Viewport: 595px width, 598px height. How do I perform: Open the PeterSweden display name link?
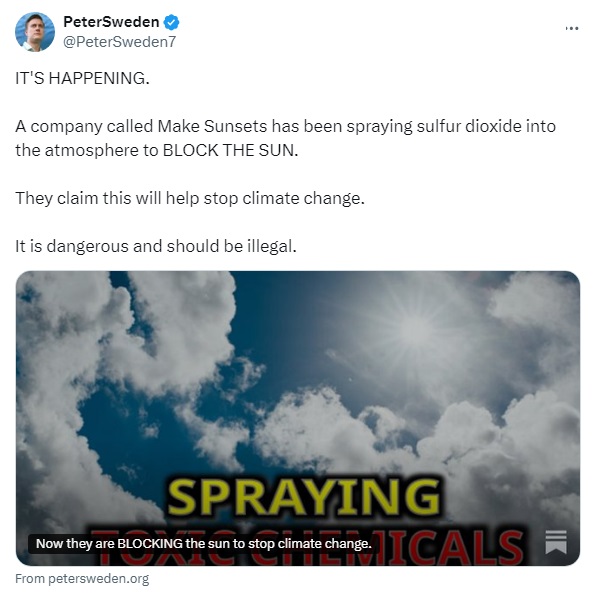coord(111,22)
